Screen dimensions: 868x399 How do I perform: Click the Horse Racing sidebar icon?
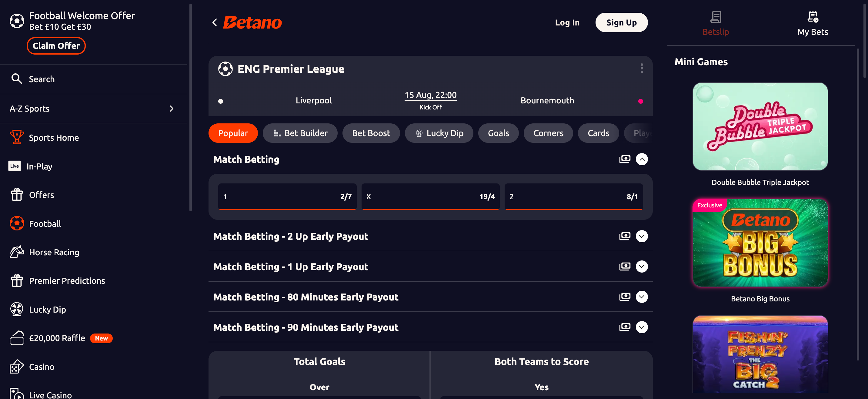click(16, 252)
